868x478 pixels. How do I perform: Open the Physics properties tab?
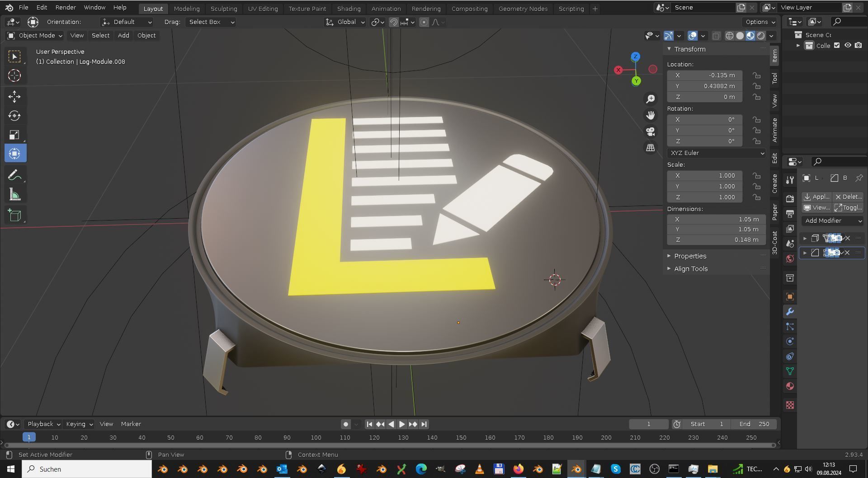790,341
